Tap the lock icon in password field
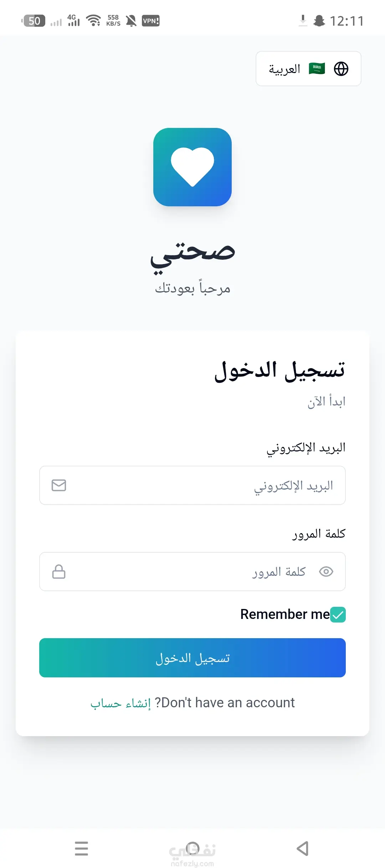 (x=59, y=572)
